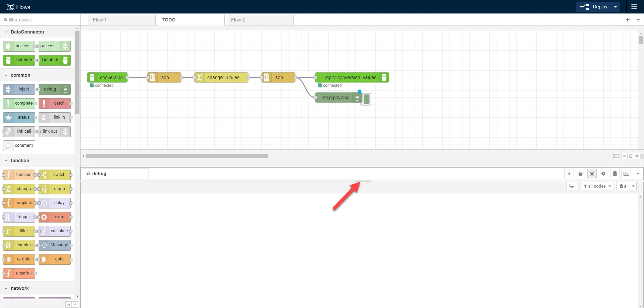Collapse the function palette category
This screenshot has width=644, height=308.
[37, 161]
